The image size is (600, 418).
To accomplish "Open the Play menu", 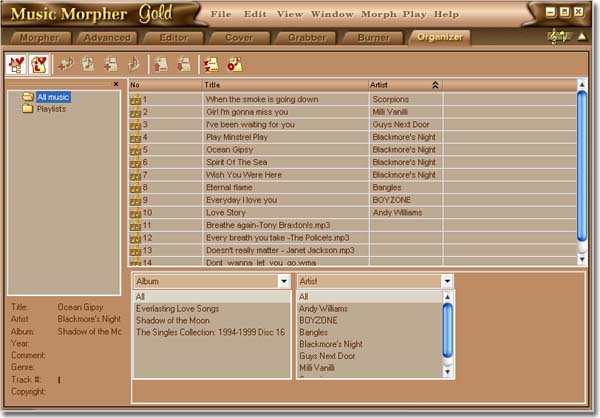I will tap(414, 14).
